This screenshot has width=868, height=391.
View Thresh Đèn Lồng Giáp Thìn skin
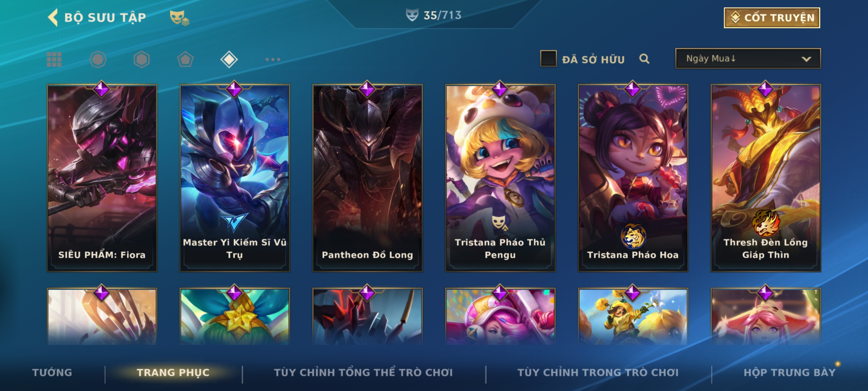[766, 178]
